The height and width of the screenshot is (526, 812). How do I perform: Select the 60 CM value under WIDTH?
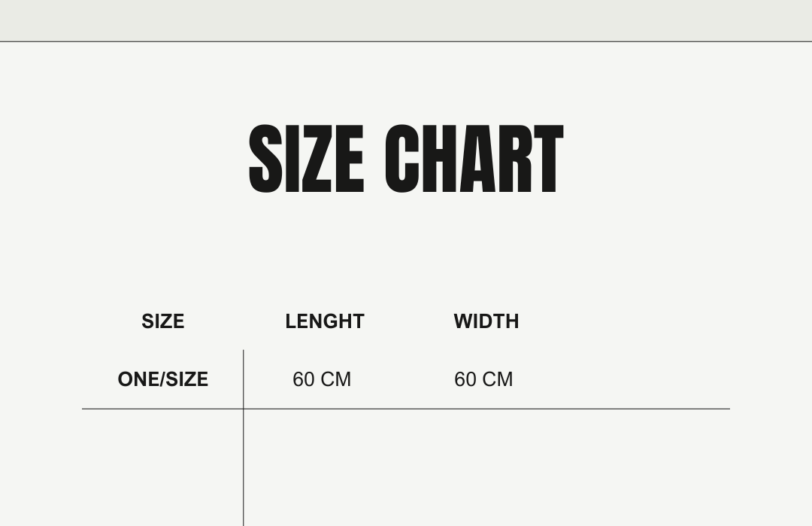(483, 379)
